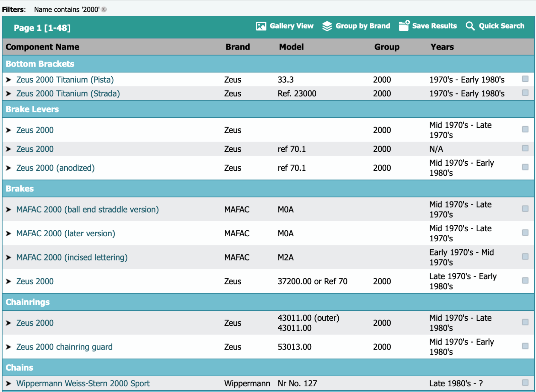Click the Group by Brand layers icon
Image resolution: width=536 pixels, height=392 pixels.
click(327, 26)
